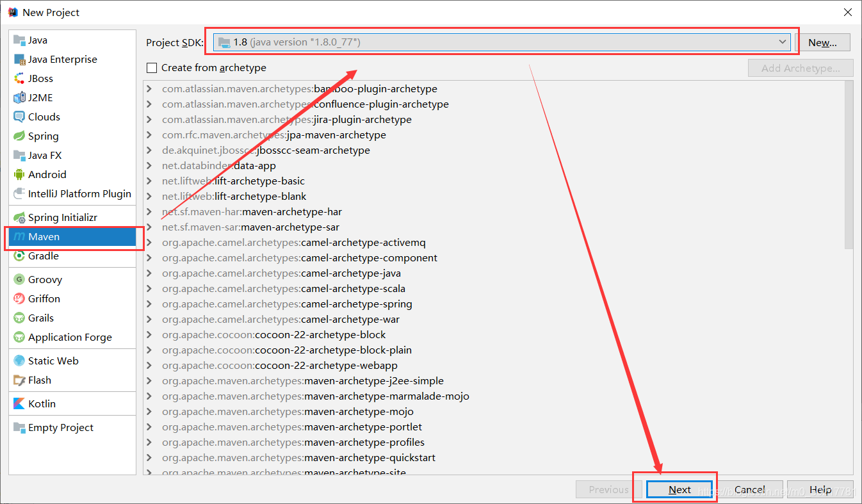Image resolution: width=862 pixels, height=504 pixels.
Task: Click the Help button
Action: (820, 490)
